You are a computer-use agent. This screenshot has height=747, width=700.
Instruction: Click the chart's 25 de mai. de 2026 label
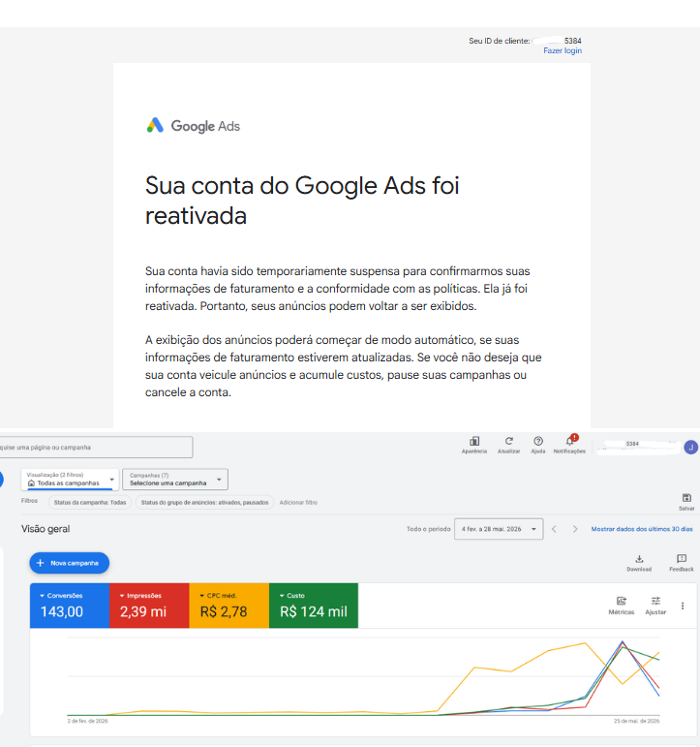(637, 721)
